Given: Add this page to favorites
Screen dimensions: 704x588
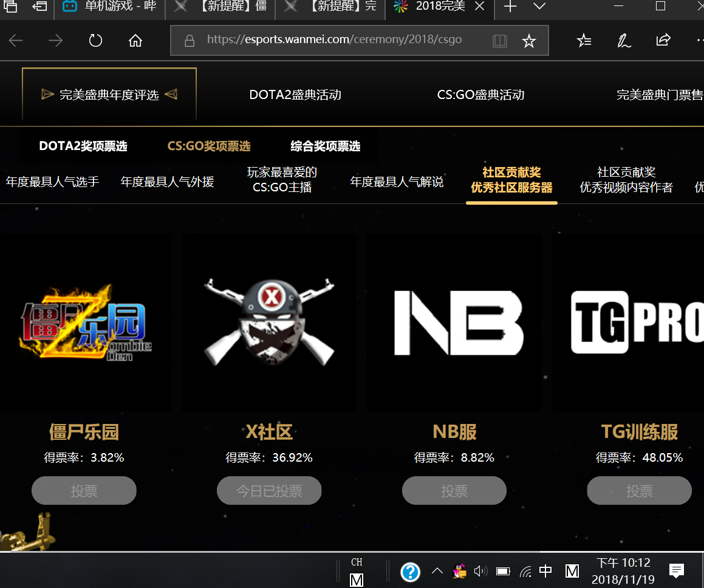Looking at the screenshot, I should (x=528, y=40).
